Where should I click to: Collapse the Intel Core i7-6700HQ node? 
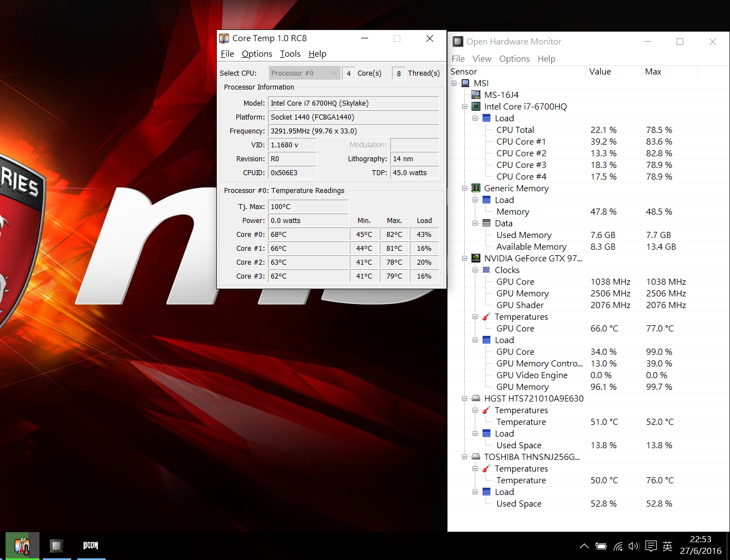465,107
